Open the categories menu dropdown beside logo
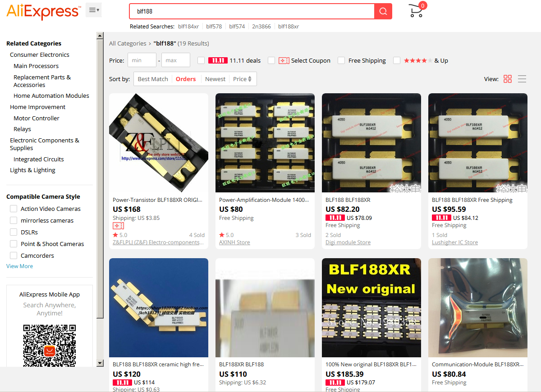Screen dimensions: 541x392 (x=94, y=10)
